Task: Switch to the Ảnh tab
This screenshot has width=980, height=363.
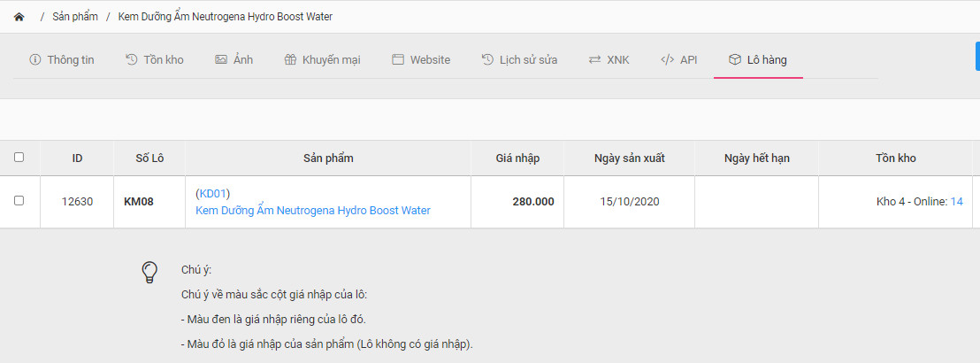Action: click(234, 60)
